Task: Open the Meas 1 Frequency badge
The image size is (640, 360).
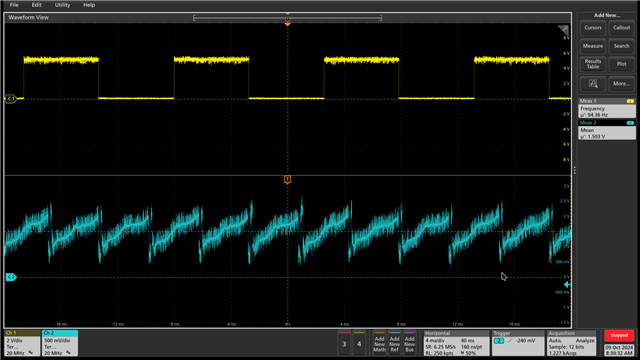Action: point(607,108)
